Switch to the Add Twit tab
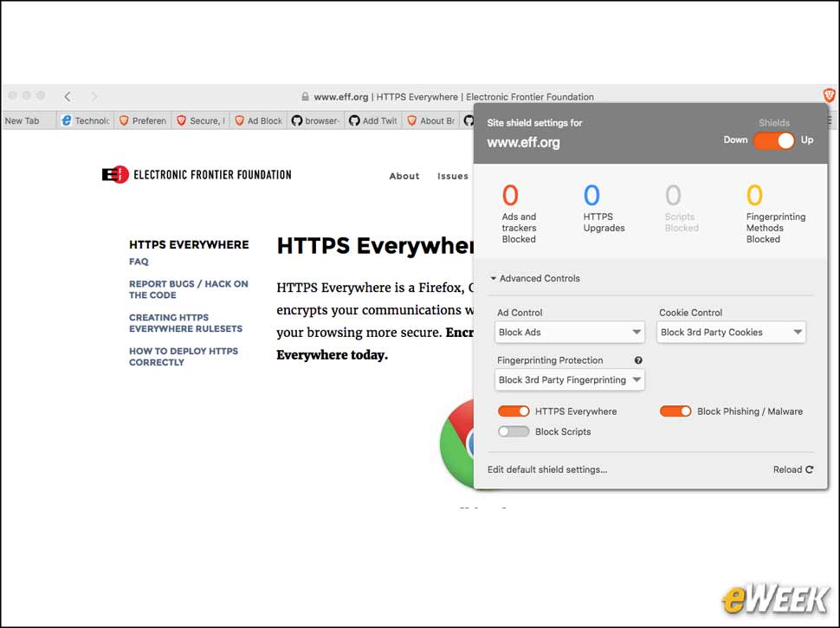 (373, 120)
